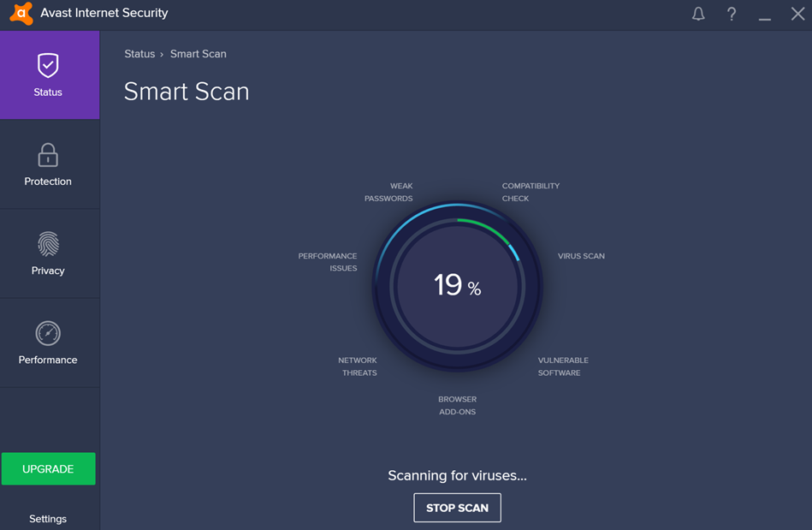Click the WEAK PASSWORDS label

[x=388, y=192]
